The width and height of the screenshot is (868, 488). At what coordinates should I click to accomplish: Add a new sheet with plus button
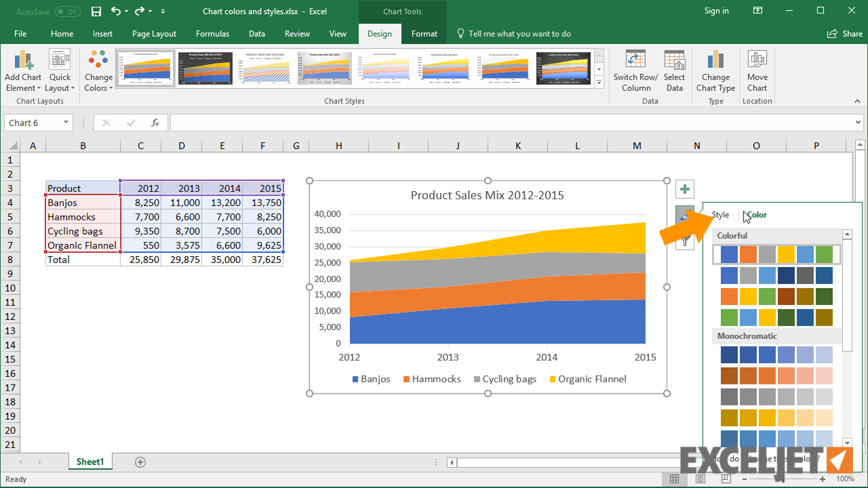(x=140, y=462)
